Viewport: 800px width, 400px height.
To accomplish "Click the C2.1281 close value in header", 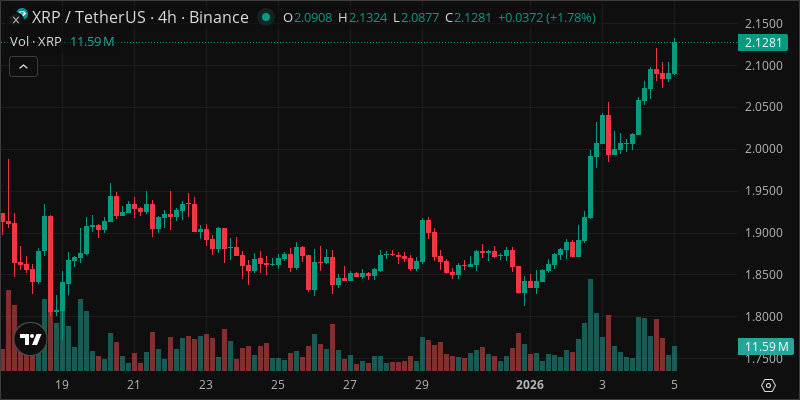I will pos(468,18).
